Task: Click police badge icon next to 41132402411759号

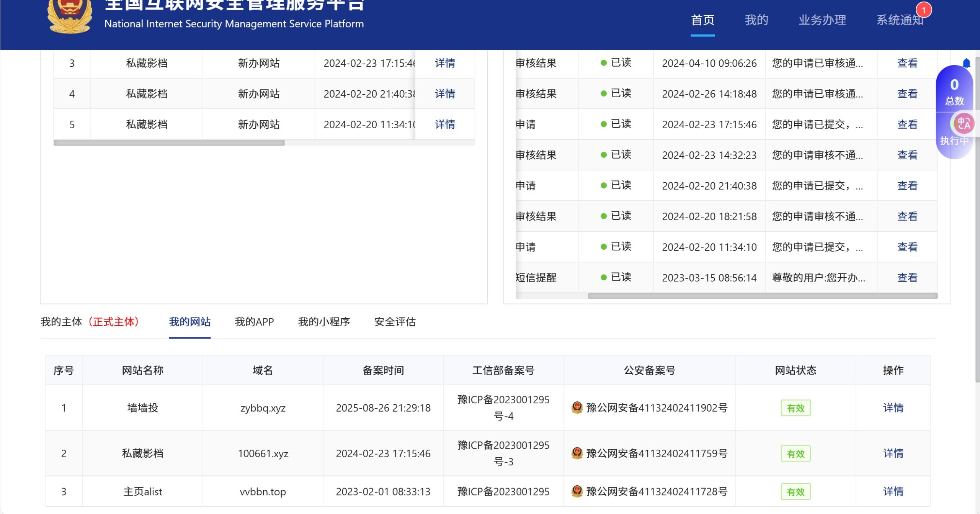Action: (577, 453)
